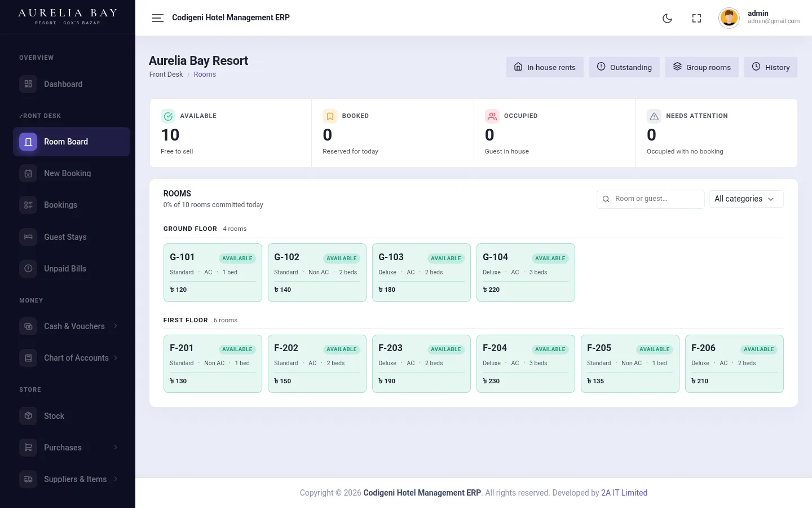Click the Bookings list icon
This screenshot has height=508, width=812.
point(28,205)
